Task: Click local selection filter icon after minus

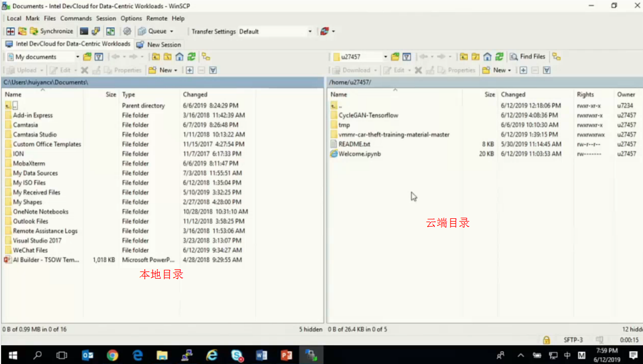Action: [x=213, y=70]
